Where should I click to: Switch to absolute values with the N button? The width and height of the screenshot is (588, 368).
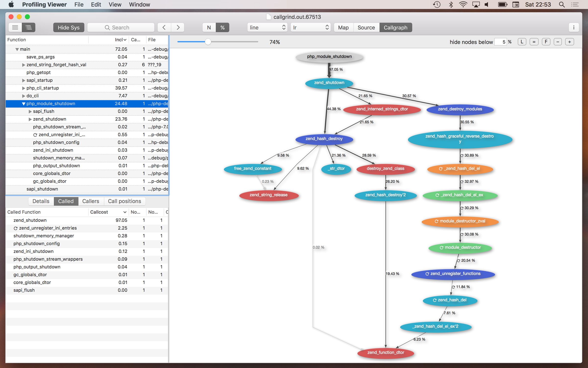tap(208, 27)
